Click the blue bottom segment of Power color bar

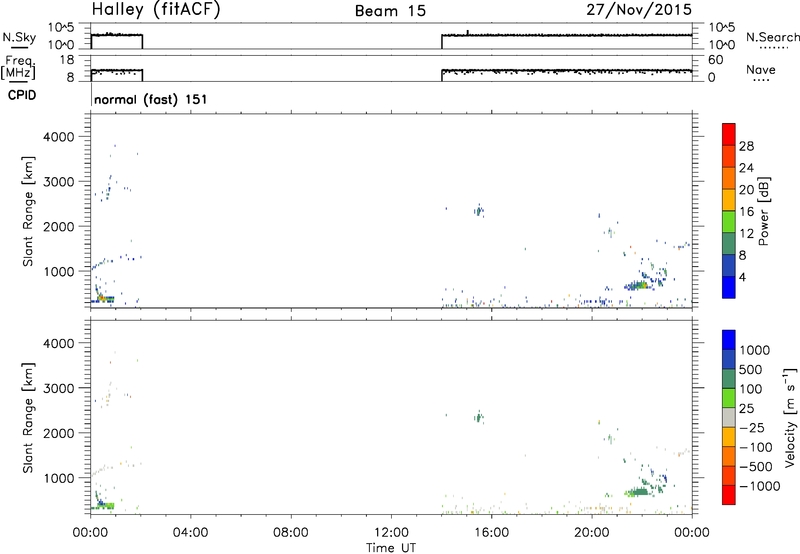coord(729,287)
